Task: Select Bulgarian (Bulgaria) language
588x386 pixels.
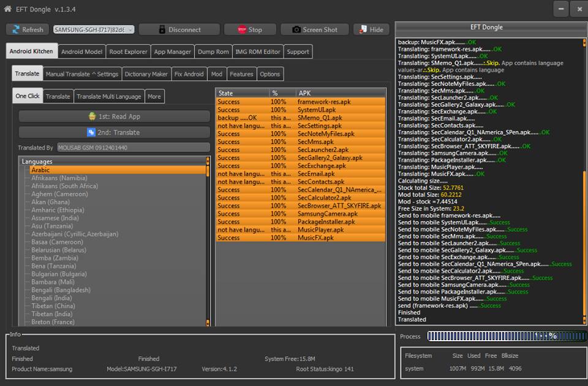Action: coord(59,274)
